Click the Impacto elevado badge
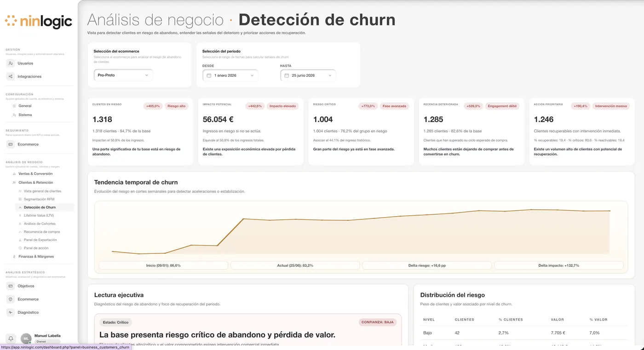Screen dimensions: 644x350 tap(282, 106)
